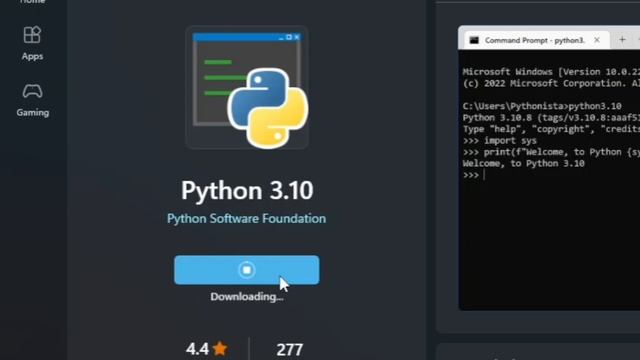Click the Python 3.10 title text
Viewport: 640px width, 360px height.
247,190
